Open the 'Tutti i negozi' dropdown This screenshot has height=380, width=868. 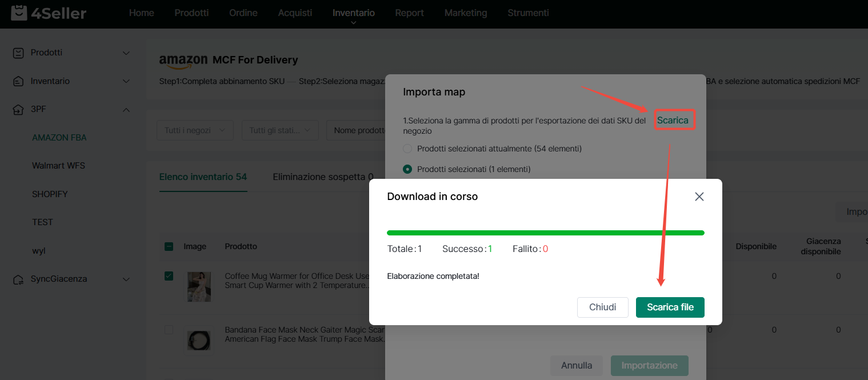click(x=195, y=130)
